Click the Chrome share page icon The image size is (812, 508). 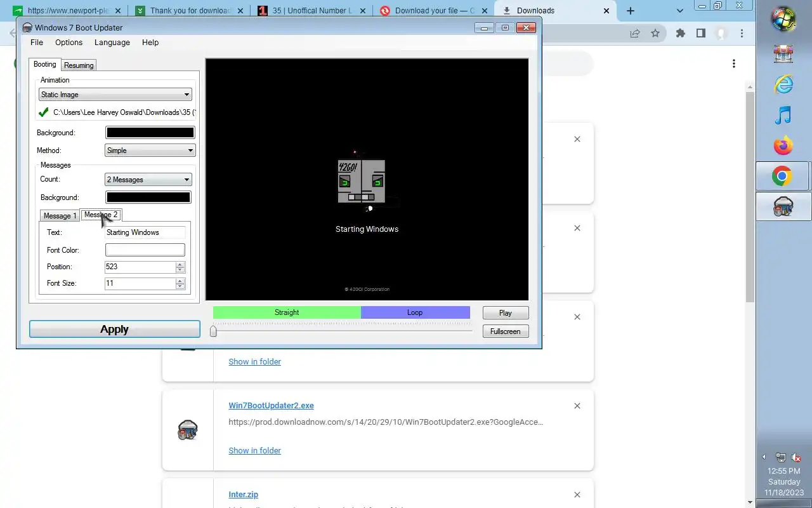634,34
